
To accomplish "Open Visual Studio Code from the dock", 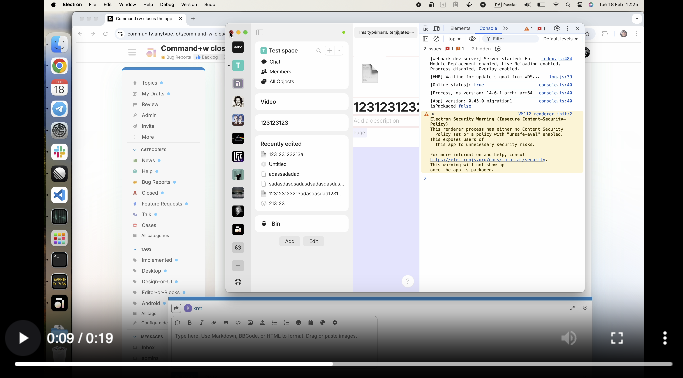I will pos(59,195).
